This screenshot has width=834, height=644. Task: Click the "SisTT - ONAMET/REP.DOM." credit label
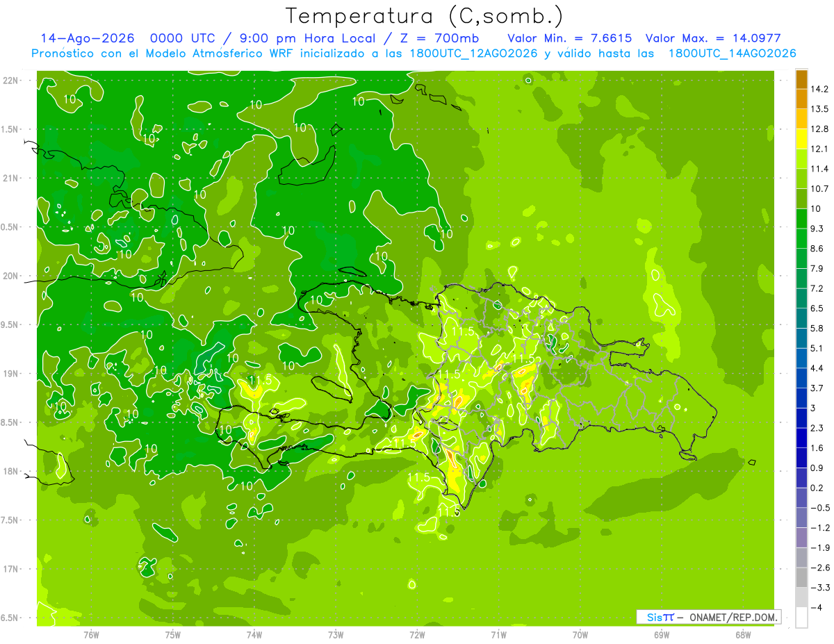coord(709,617)
